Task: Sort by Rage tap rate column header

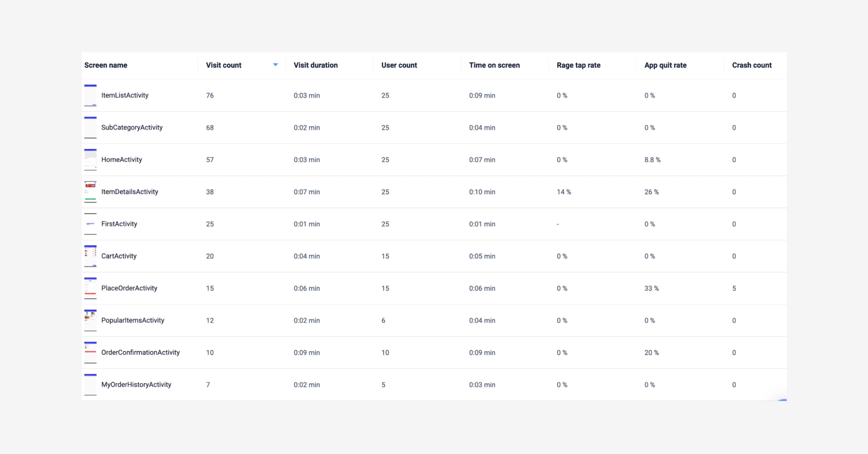Action: coord(578,65)
